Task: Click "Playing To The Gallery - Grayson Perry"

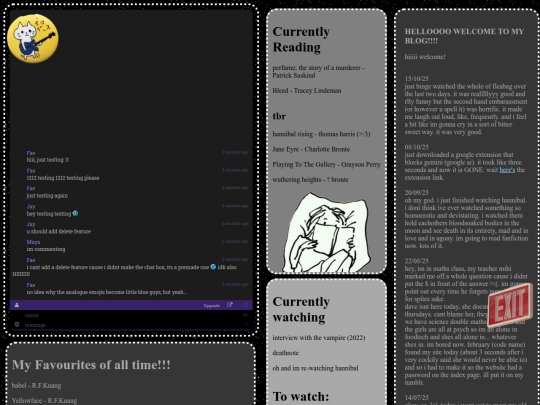Action: click(x=326, y=165)
